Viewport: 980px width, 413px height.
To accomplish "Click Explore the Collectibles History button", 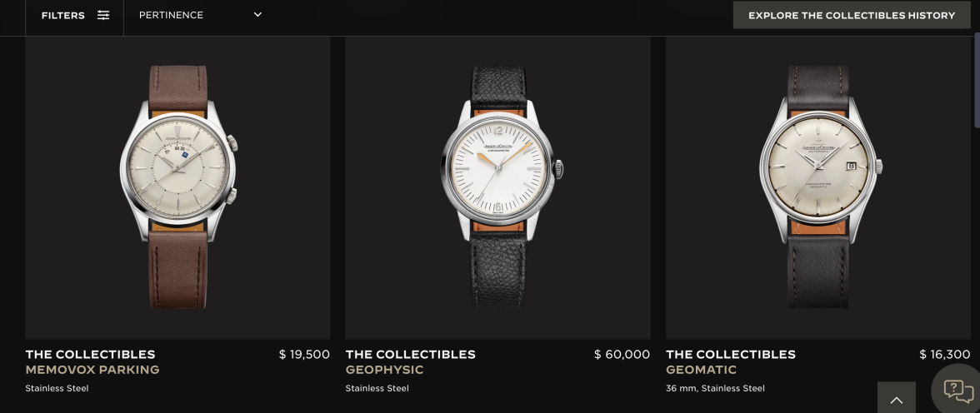I will tap(852, 15).
